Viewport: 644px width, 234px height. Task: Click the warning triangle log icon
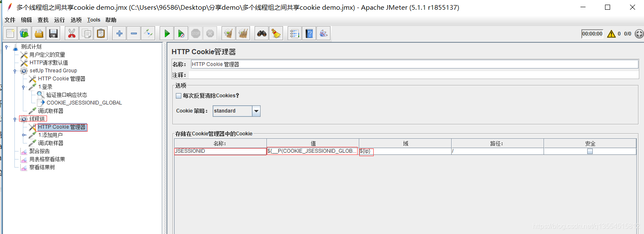tap(611, 34)
